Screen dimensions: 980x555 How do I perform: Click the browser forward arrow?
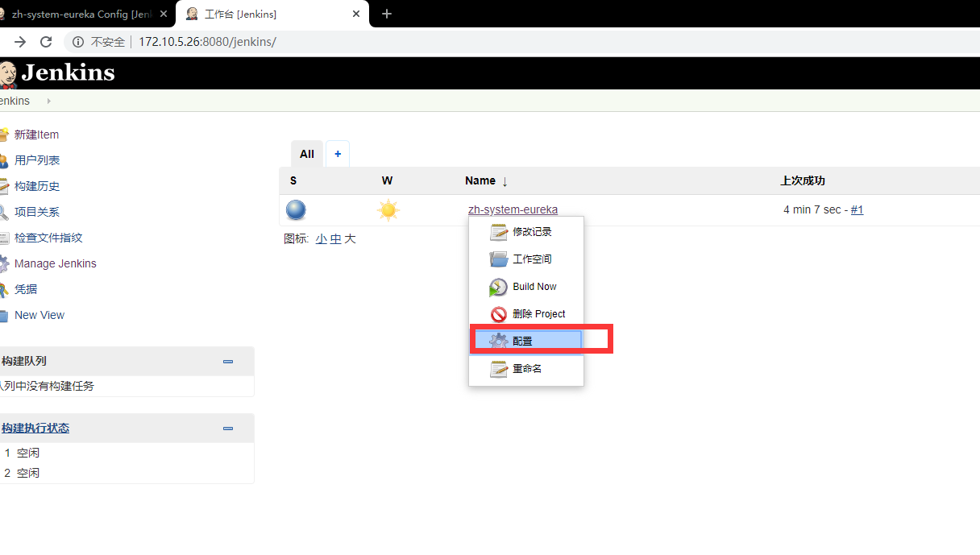[20, 42]
